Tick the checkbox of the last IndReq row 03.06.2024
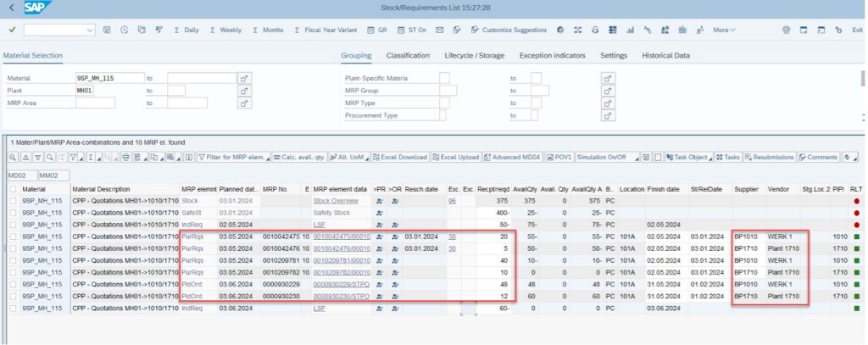The image size is (868, 345). click(13, 309)
